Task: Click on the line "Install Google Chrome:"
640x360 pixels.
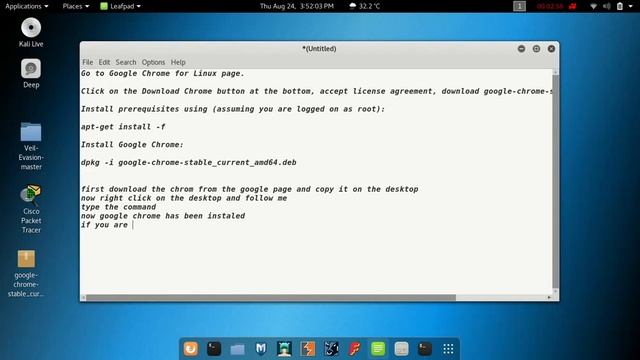Action: (132, 144)
